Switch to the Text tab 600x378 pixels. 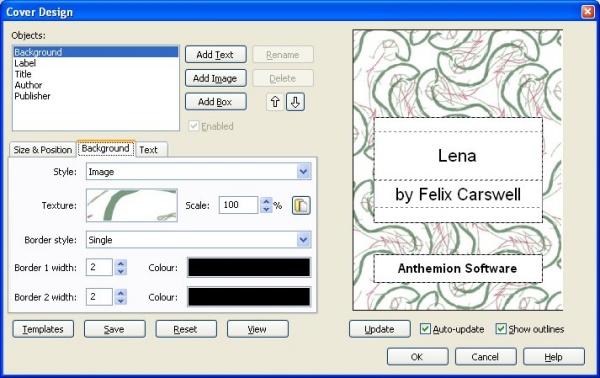148,150
